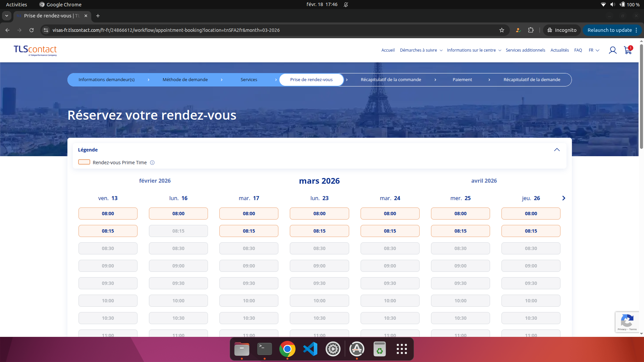This screenshot has height=362, width=644.
Task: Reload the current page
Action: coord(31,30)
